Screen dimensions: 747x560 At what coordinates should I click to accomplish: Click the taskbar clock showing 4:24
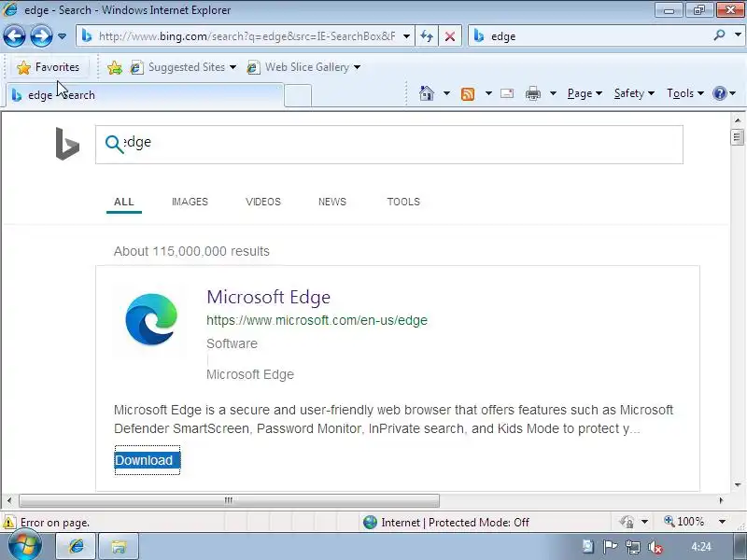(701, 547)
